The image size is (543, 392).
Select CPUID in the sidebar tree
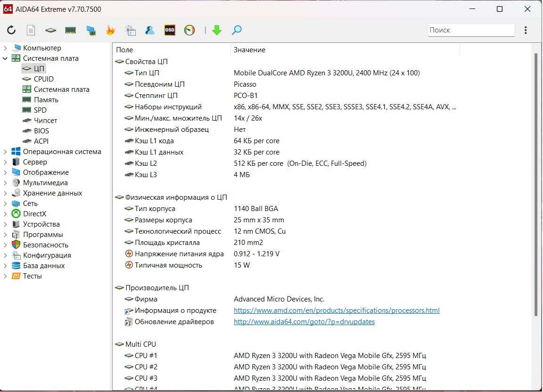(43, 79)
